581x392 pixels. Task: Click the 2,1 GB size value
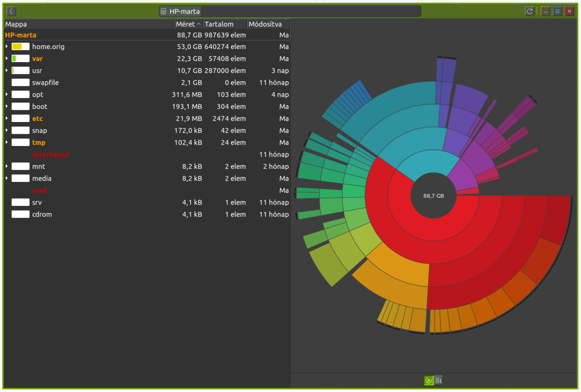point(192,83)
